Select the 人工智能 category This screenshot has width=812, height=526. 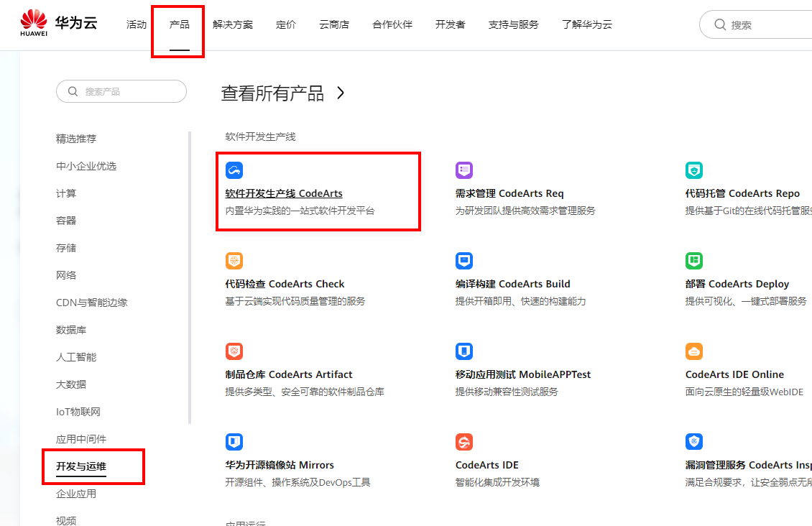point(76,357)
